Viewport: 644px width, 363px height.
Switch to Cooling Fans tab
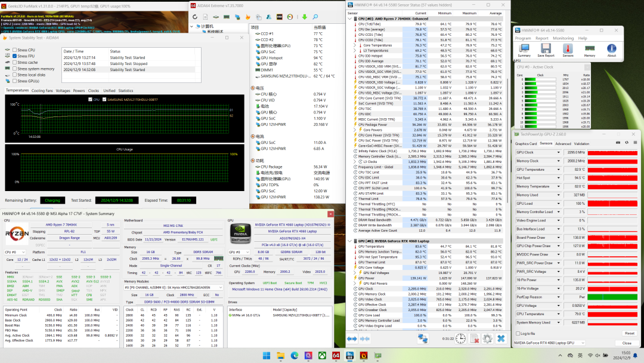tap(42, 90)
